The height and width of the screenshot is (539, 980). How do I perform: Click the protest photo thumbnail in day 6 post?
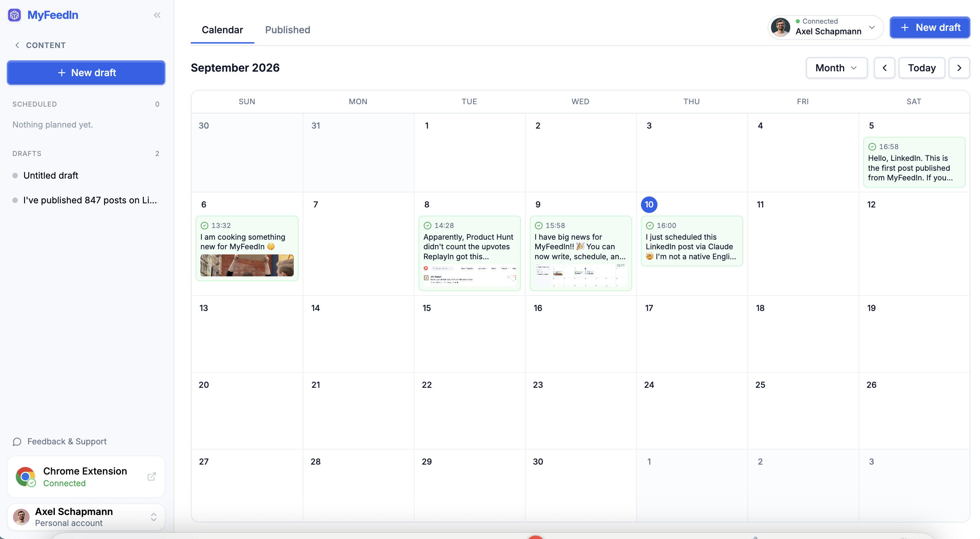[x=246, y=265]
